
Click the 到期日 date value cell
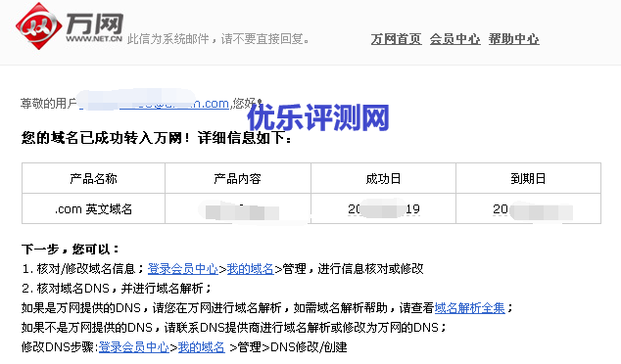[x=528, y=208]
